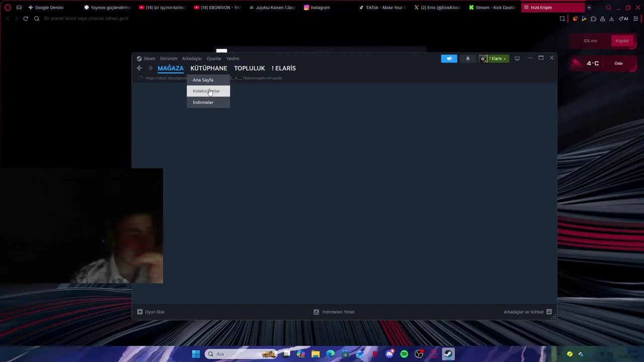Open the Oyunlar menu
Viewport: 644px width, 362px height.
pyautogui.click(x=214, y=58)
